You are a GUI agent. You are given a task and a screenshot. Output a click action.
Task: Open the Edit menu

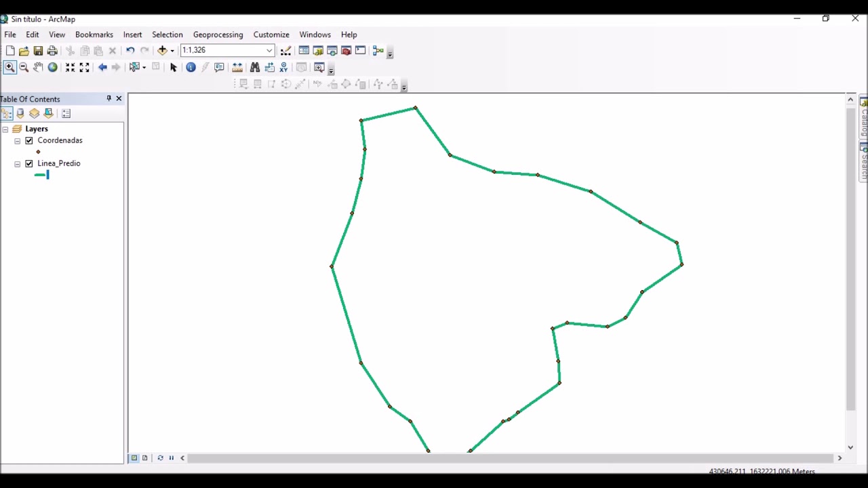pos(33,35)
